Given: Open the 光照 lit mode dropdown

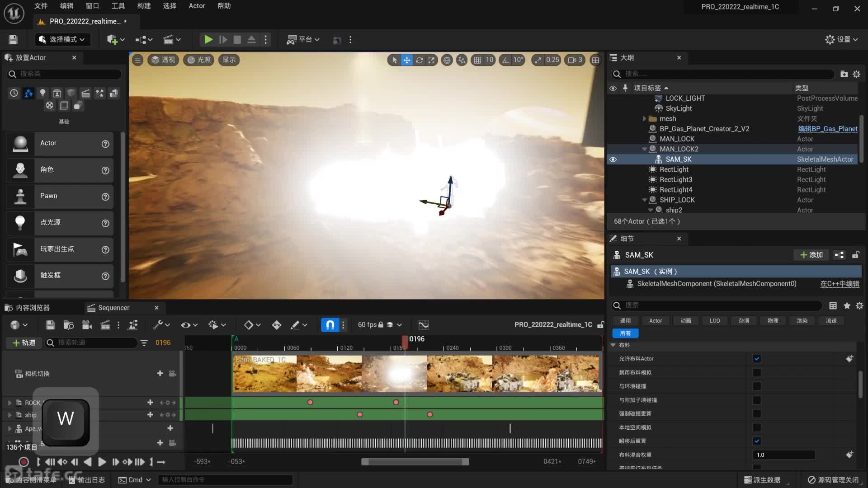Looking at the screenshot, I should [199, 60].
